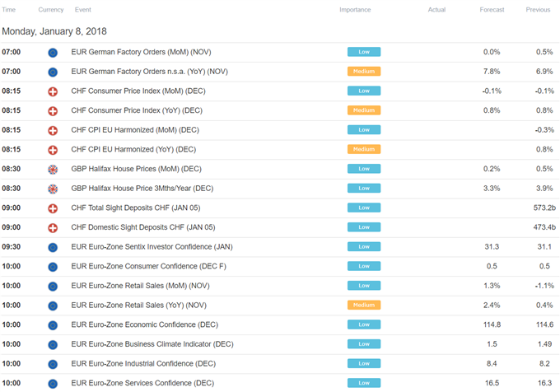Click the Low importance badge for Euro-Zone Consumer Confidence

coord(364,266)
